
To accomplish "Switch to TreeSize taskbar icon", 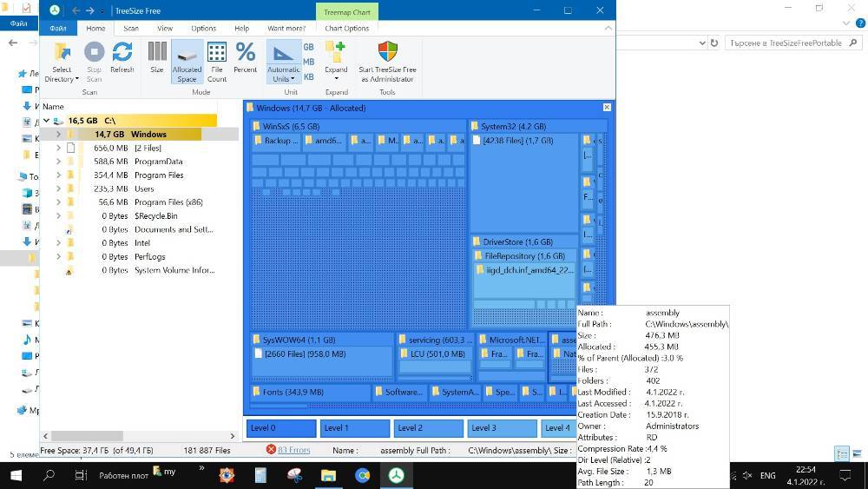I will 396,475.
